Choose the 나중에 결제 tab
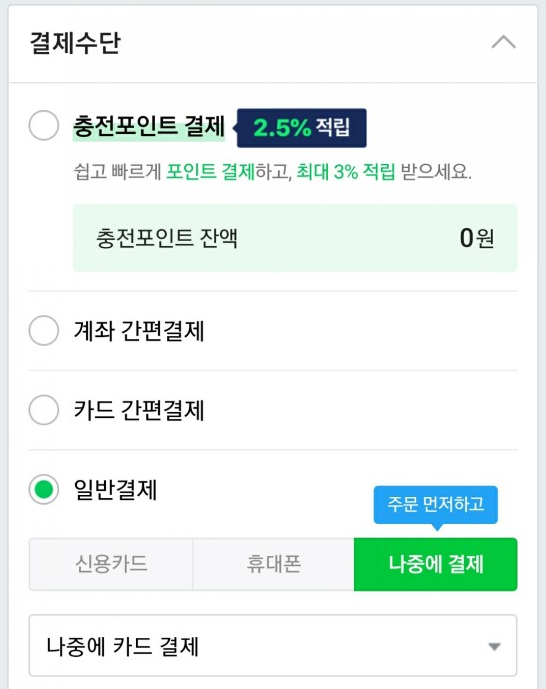The width and height of the screenshot is (546, 689). 436,564
